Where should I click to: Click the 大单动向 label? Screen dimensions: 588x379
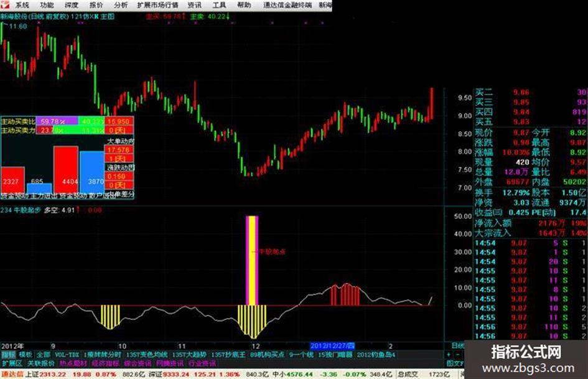pos(121,141)
